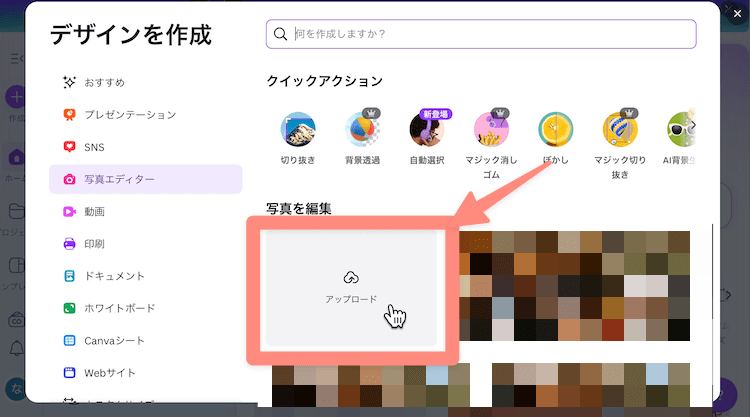Open the 動画 category
750x417 pixels.
145,211
